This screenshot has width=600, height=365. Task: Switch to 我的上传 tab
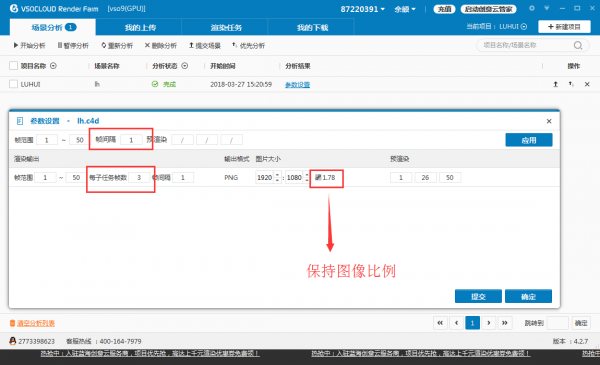[x=140, y=27]
